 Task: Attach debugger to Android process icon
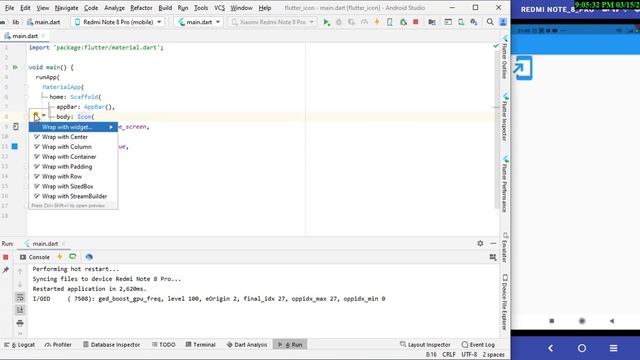pos(403,22)
